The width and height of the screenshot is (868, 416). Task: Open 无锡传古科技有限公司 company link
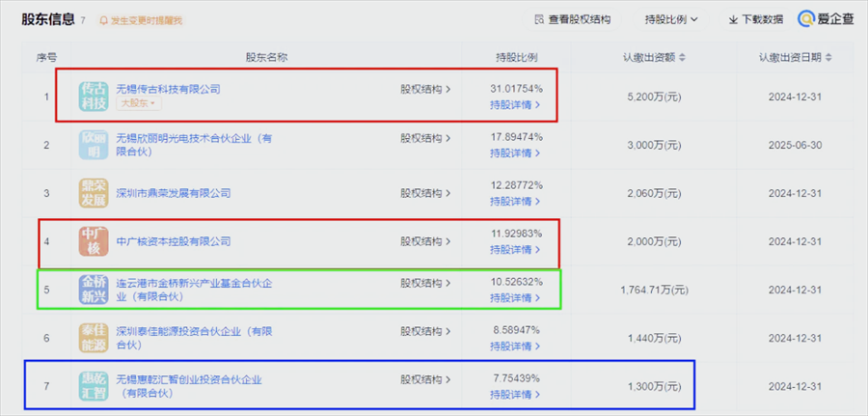pos(168,89)
